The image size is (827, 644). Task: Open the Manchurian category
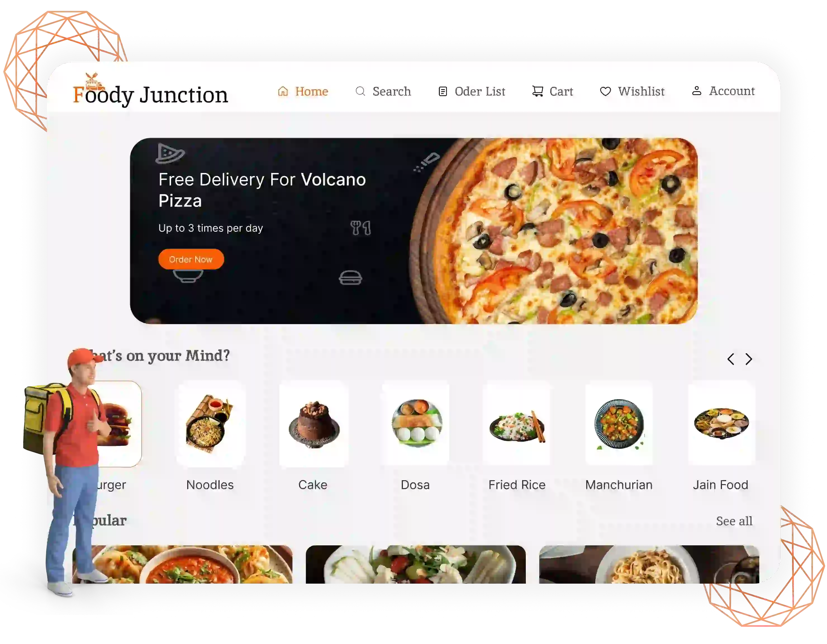[619, 436]
